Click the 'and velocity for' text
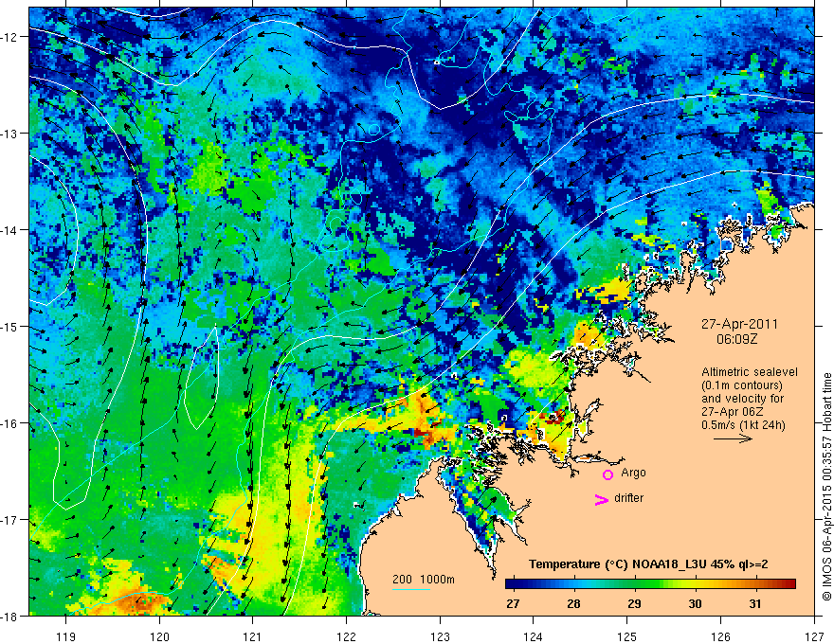This screenshot has height=644, width=834. tap(742, 399)
